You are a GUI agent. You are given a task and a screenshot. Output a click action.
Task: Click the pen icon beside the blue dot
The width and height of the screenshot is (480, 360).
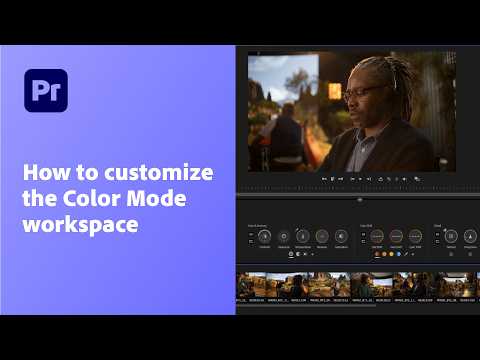tap(406, 254)
